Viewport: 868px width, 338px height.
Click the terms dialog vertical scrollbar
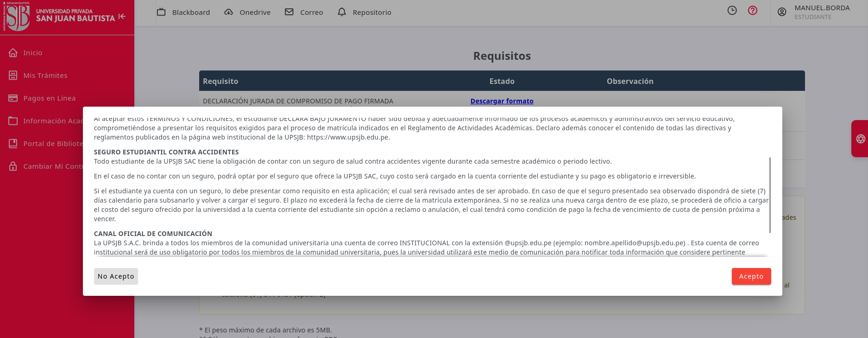(770, 195)
